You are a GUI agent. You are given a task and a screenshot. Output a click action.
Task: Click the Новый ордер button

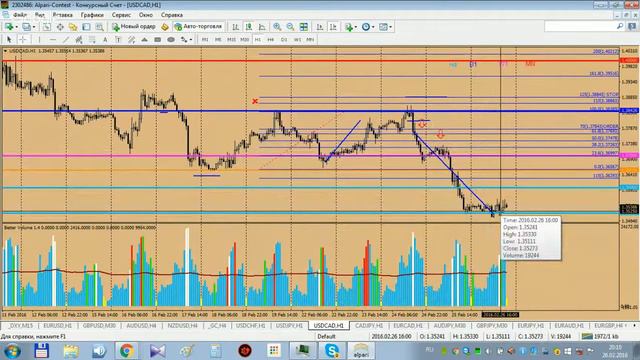(x=134, y=27)
